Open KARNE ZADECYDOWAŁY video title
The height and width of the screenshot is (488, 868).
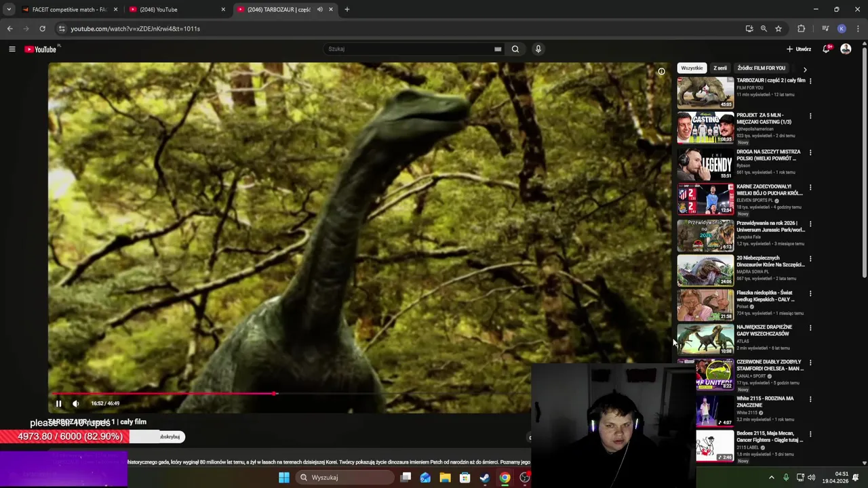tap(770, 190)
